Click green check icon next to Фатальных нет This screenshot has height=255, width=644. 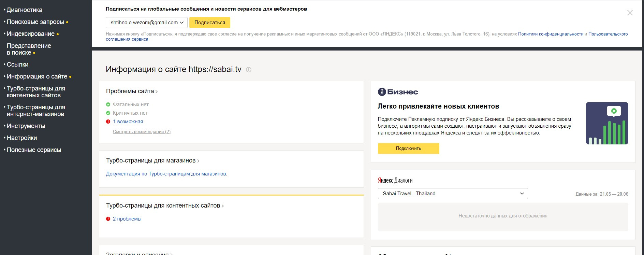point(108,104)
